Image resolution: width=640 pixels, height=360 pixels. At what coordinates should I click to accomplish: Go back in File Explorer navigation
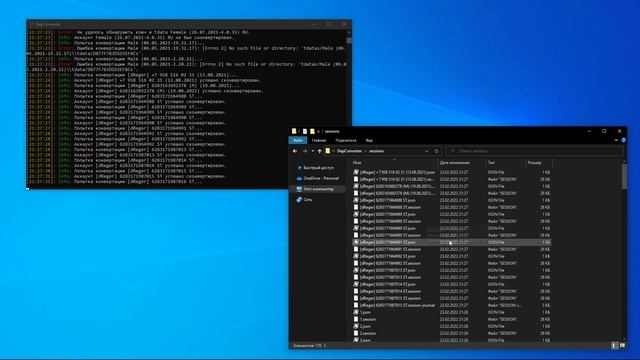click(295, 151)
